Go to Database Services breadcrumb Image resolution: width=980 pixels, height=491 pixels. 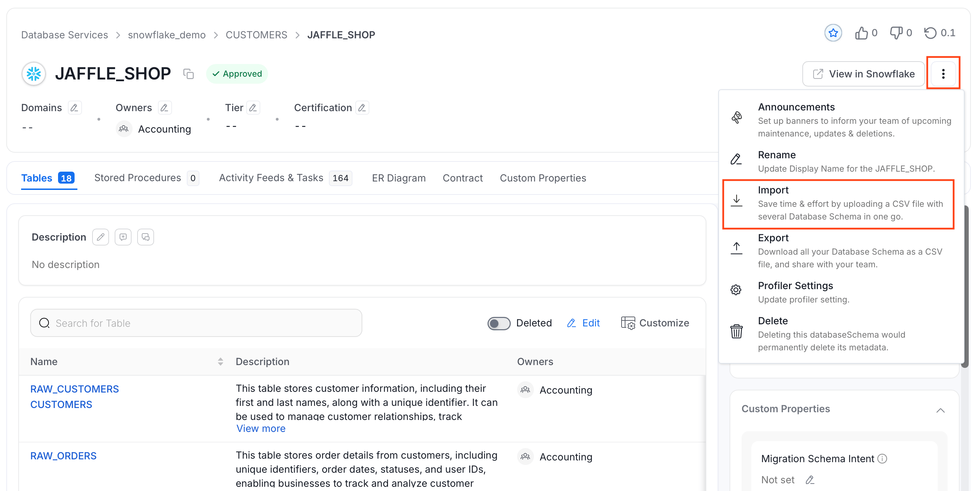65,35
